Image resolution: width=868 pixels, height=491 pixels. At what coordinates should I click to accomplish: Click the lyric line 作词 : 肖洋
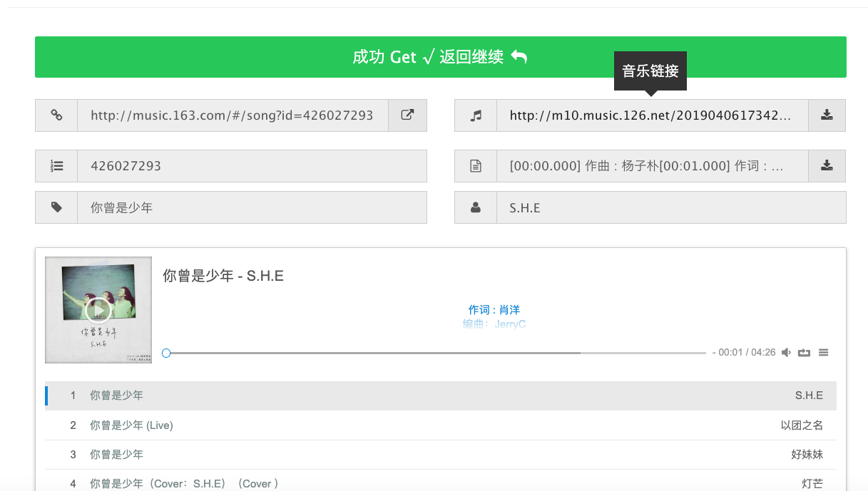point(494,310)
